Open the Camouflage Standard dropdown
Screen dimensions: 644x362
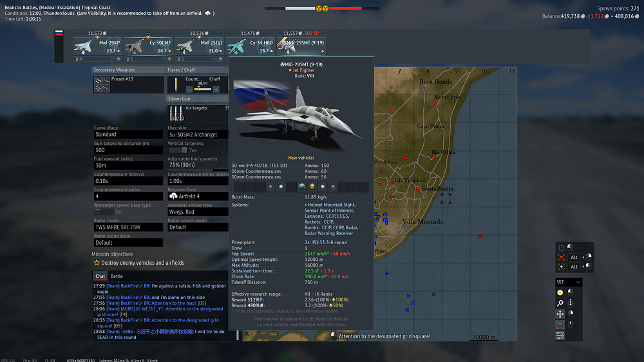pyautogui.click(x=128, y=135)
